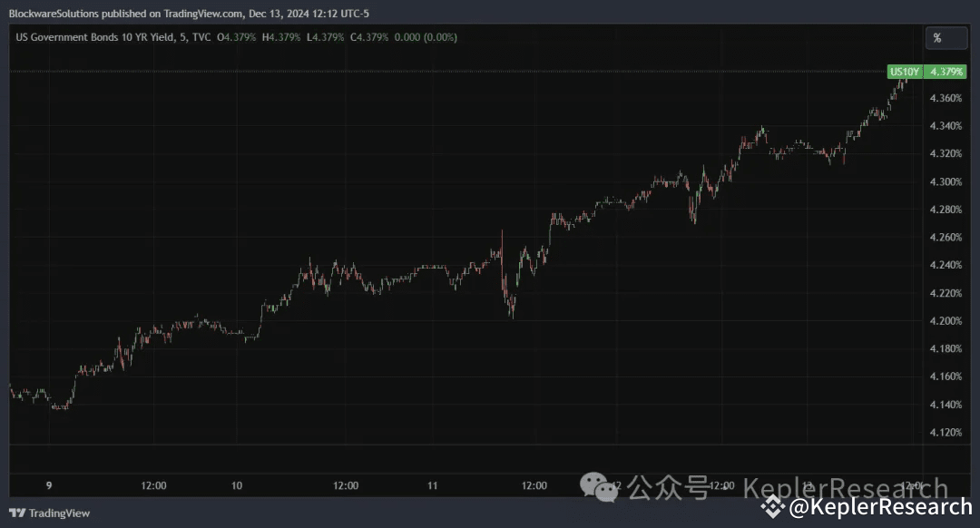Click the 4.200% axis label
This screenshot has width=980, height=528.
(x=946, y=320)
